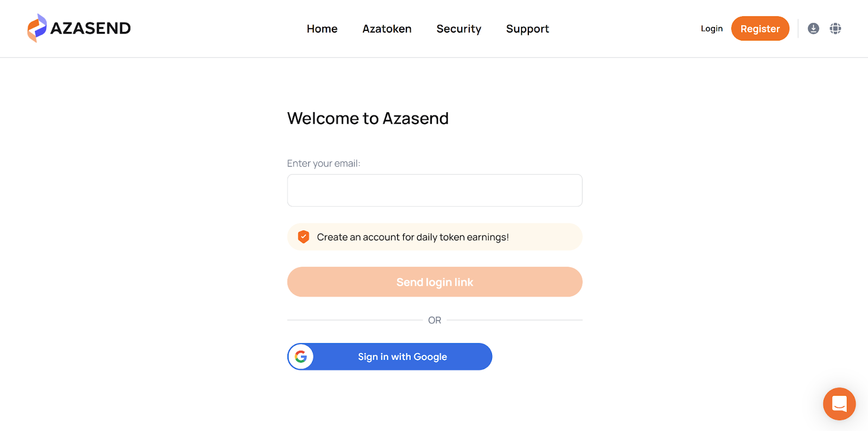Visit the Support page link
Screen dimensions: 868x431
tap(527, 29)
